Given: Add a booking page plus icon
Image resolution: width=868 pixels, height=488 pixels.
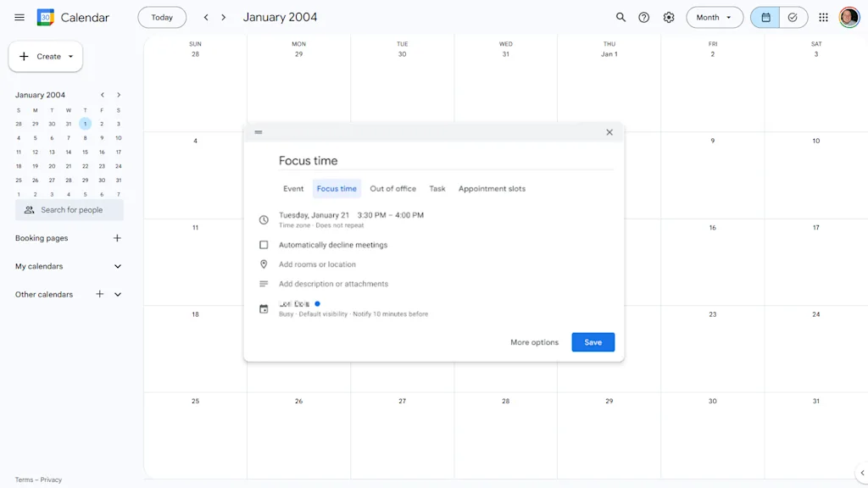Looking at the screenshot, I should point(117,238).
